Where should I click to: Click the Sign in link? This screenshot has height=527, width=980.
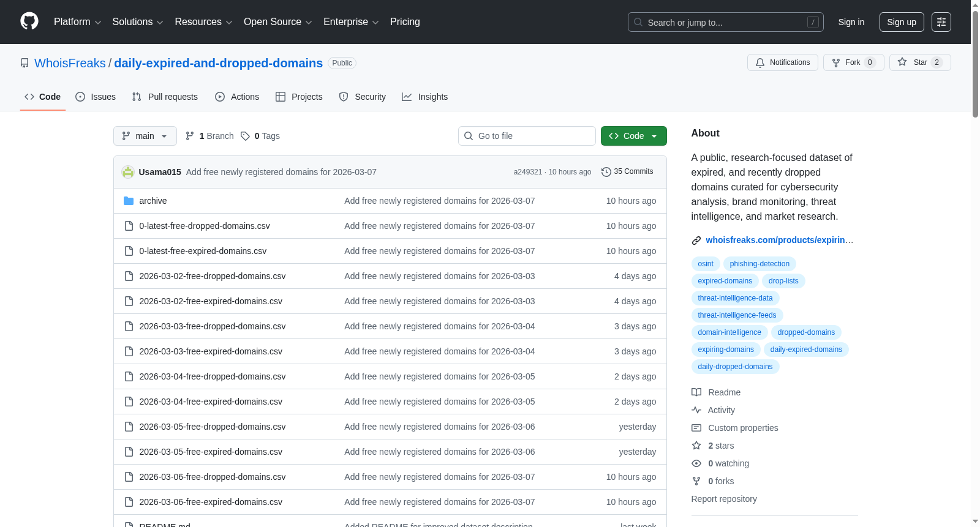851,22
